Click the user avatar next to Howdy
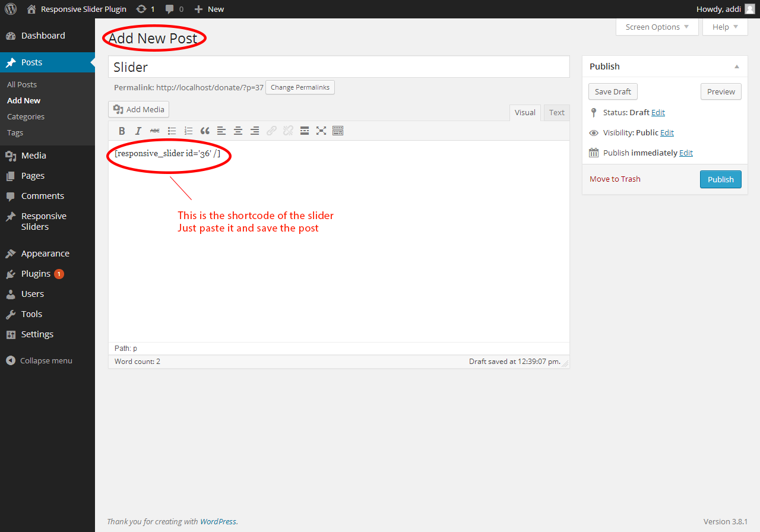This screenshot has width=760, height=532. pyautogui.click(x=750, y=9)
